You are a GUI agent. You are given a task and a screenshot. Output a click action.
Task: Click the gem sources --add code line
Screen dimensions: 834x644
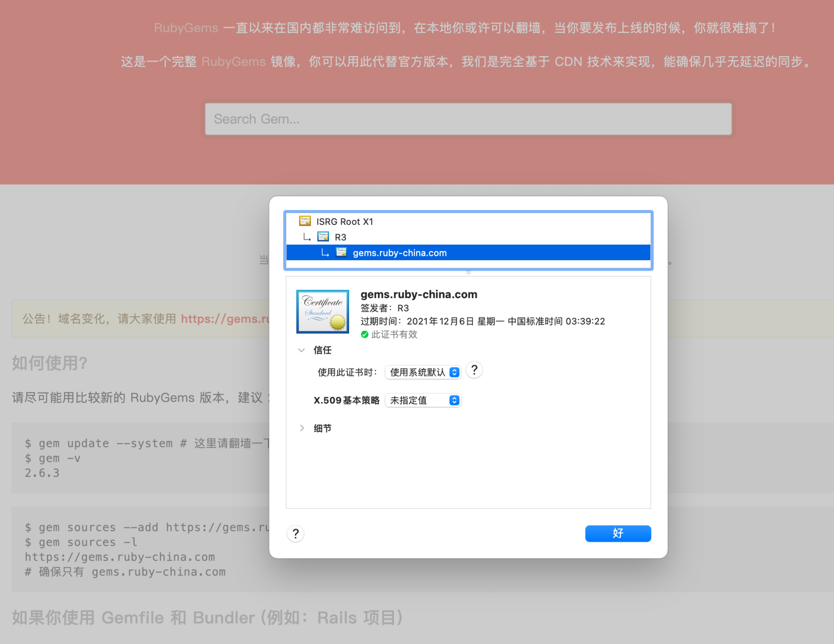[148, 527]
